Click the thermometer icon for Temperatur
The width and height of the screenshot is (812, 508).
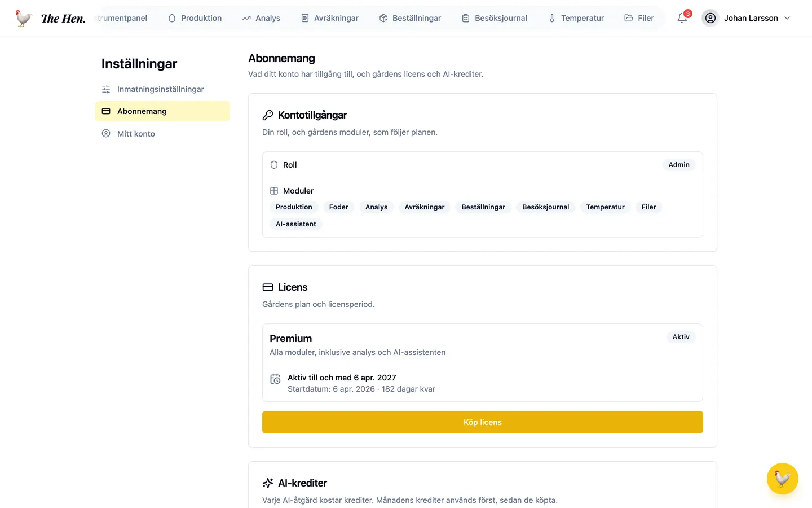[552, 18]
